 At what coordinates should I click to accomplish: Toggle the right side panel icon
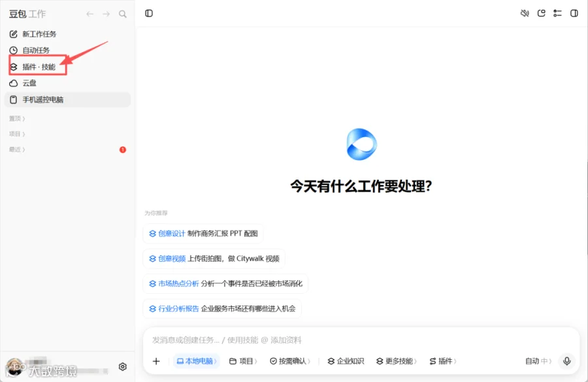[574, 14]
